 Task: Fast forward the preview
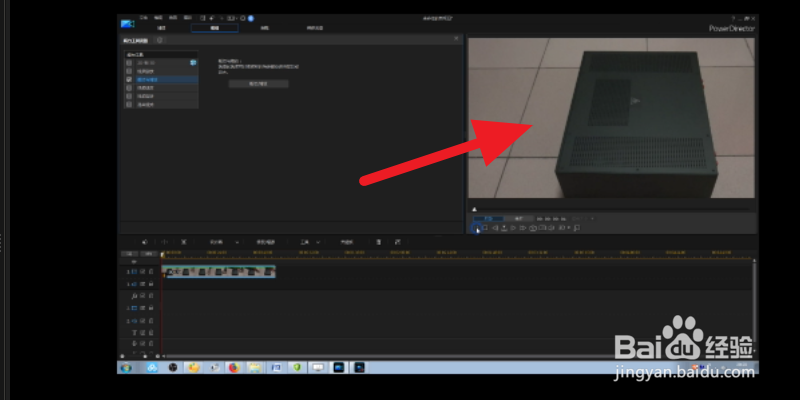coord(522,228)
